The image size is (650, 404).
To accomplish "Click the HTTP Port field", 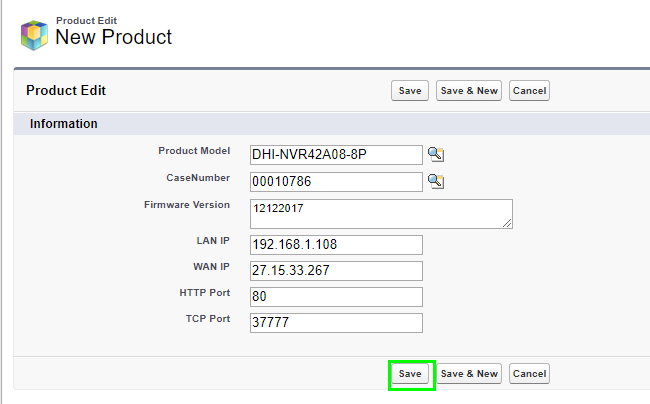I will pyautogui.click(x=336, y=297).
